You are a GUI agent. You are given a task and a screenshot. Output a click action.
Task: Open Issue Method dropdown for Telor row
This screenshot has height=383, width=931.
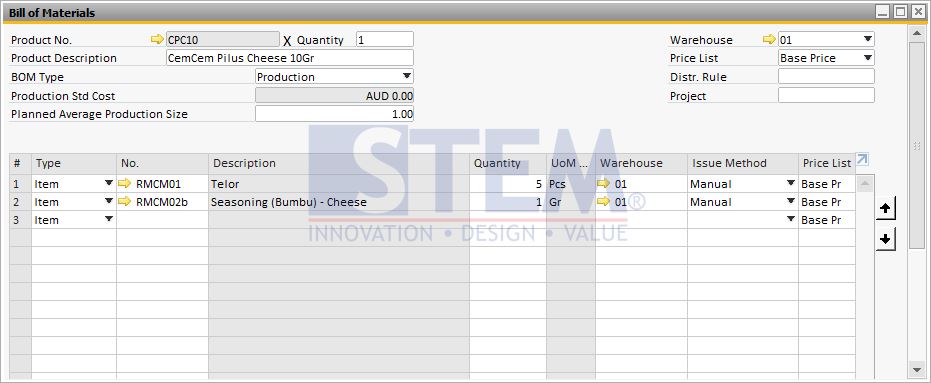(791, 183)
